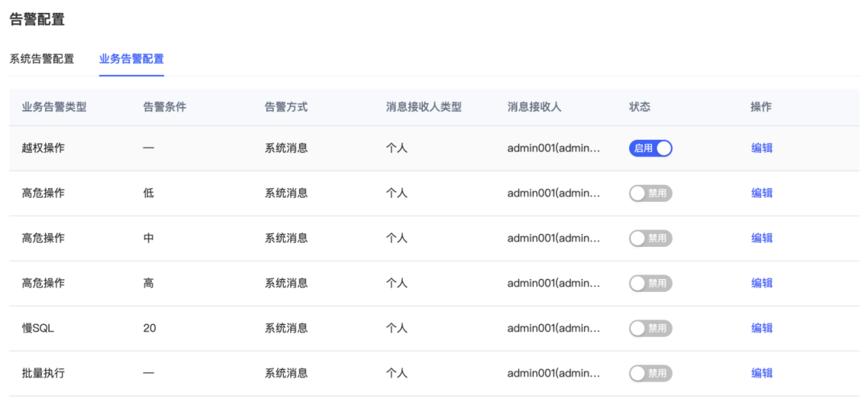Enable the 高危操作 低 alert toggle

coord(650,193)
